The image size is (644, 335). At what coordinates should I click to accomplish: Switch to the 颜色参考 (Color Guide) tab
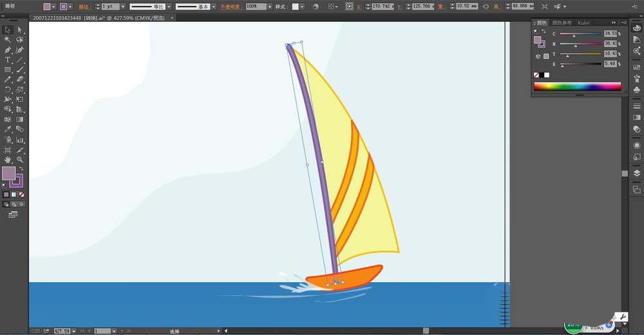[562, 23]
